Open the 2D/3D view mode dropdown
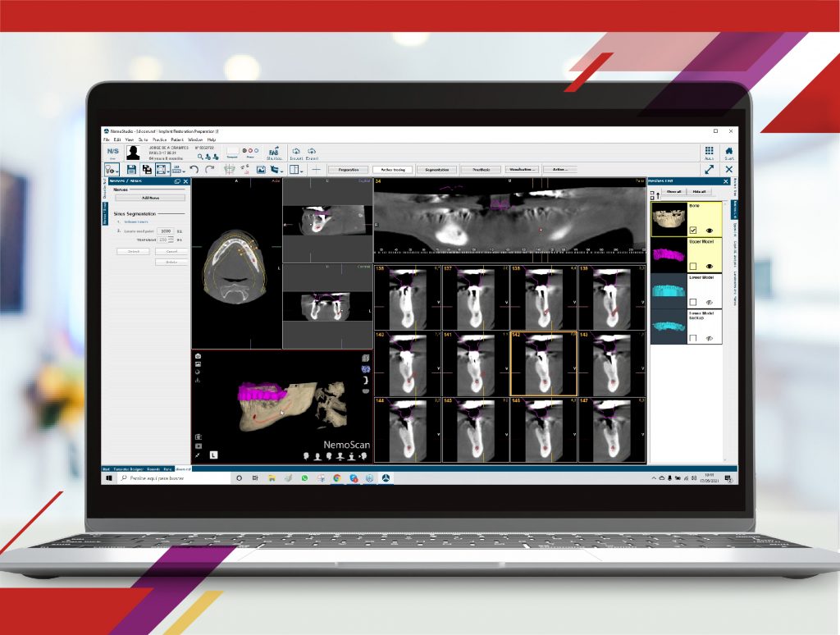The width and height of the screenshot is (840, 635). [178, 170]
